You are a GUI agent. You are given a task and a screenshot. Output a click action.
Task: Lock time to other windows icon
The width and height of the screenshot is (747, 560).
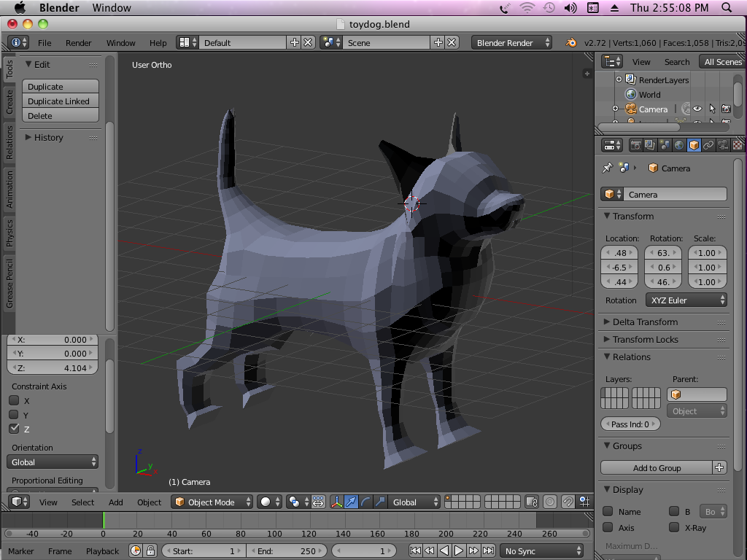(150, 551)
